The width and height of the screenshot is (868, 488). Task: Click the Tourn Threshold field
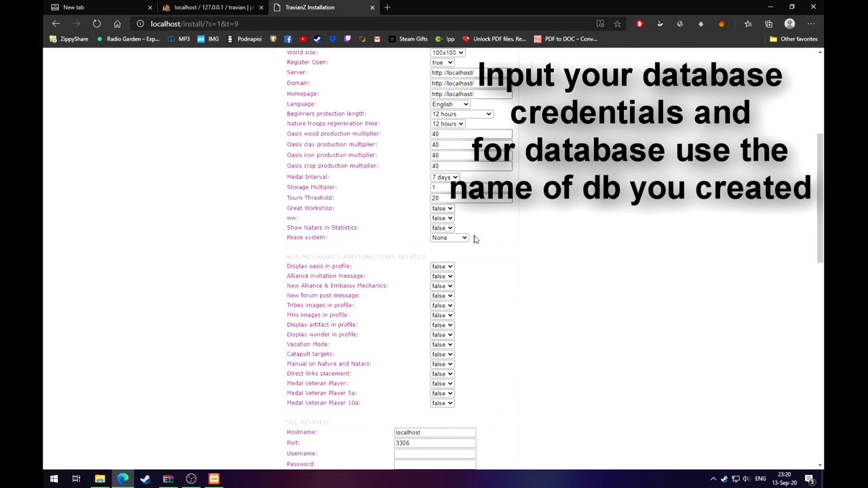click(x=471, y=198)
